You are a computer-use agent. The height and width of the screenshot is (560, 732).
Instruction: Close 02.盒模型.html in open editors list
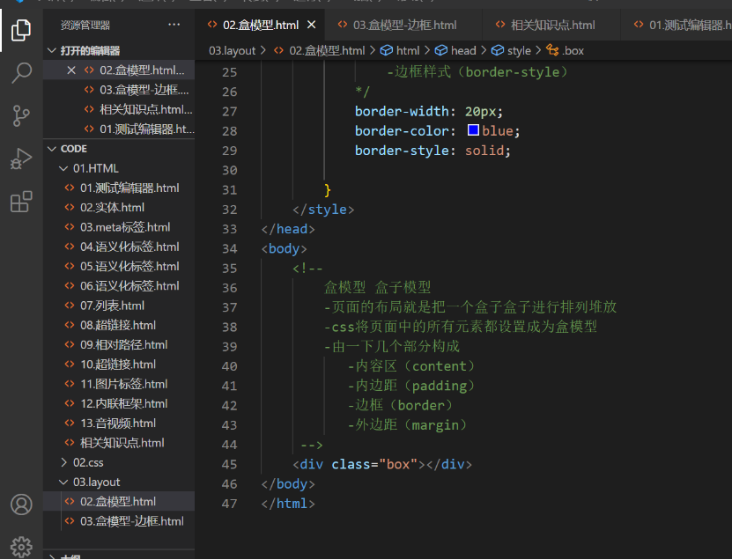click(71, 70)
